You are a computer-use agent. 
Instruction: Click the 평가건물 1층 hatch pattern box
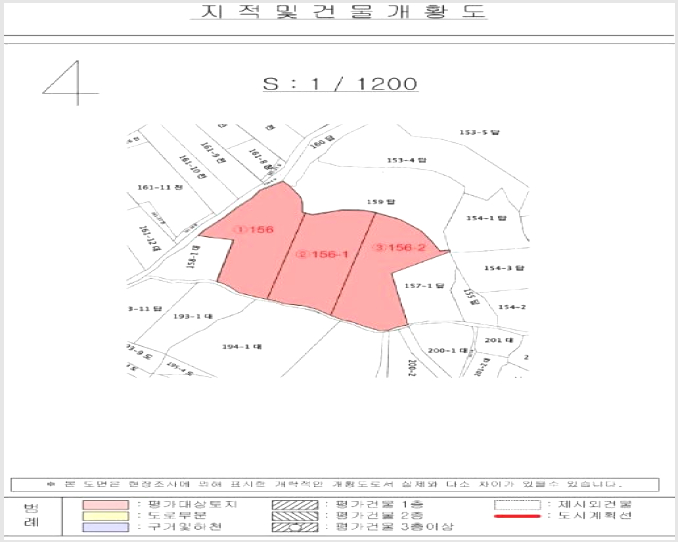tap(295, 505)
